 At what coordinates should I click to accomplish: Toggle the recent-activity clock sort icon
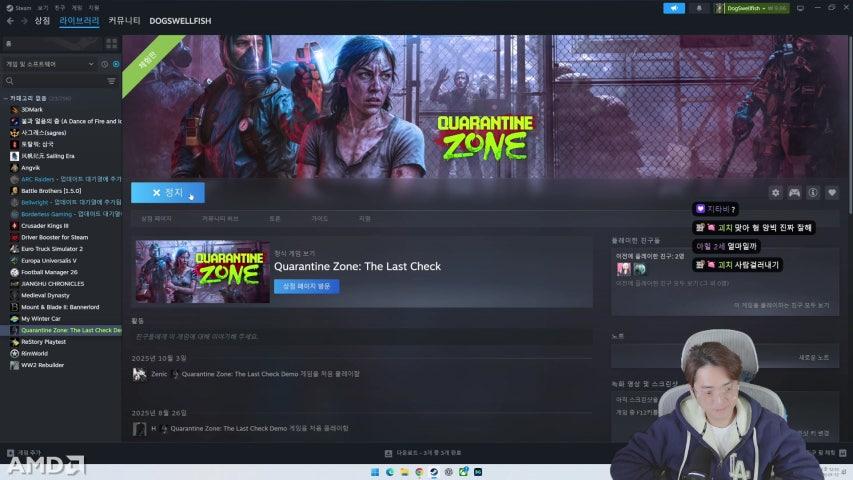point(104,64)
